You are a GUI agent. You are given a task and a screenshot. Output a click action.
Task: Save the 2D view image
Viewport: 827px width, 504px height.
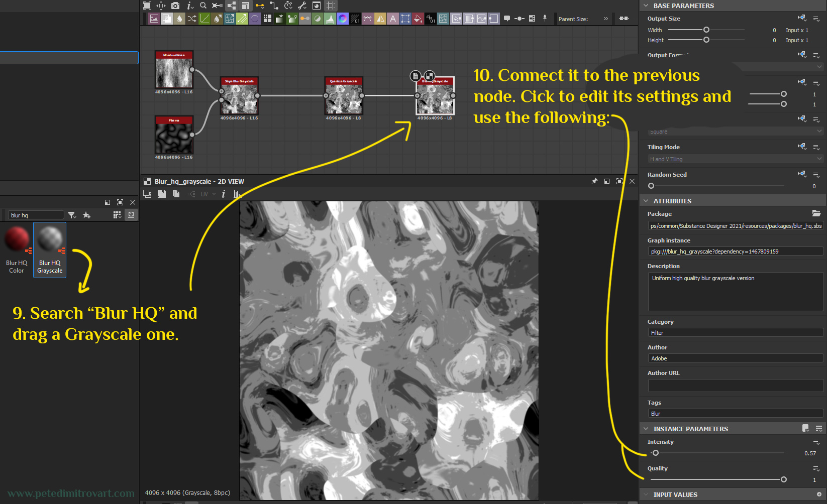click(x=161, y=194)
